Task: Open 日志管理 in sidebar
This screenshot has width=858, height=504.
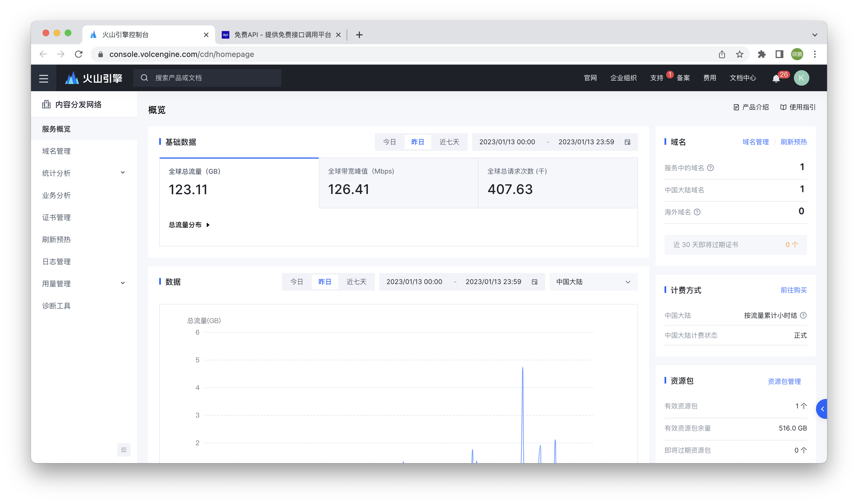Action: coord(84,261)
